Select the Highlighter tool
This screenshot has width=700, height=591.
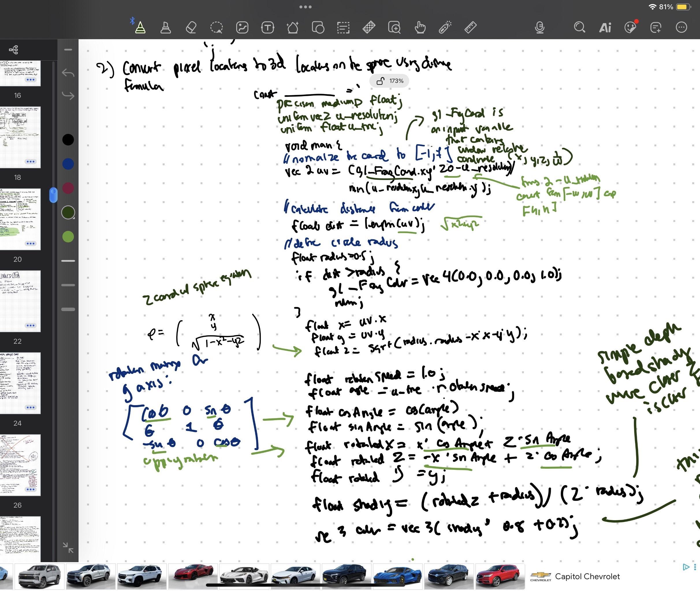165,27
